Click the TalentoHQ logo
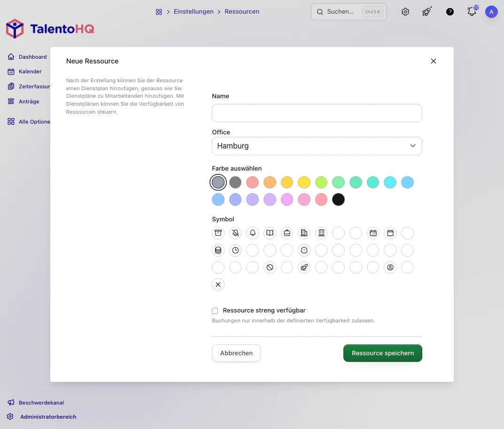 point(50,29)
